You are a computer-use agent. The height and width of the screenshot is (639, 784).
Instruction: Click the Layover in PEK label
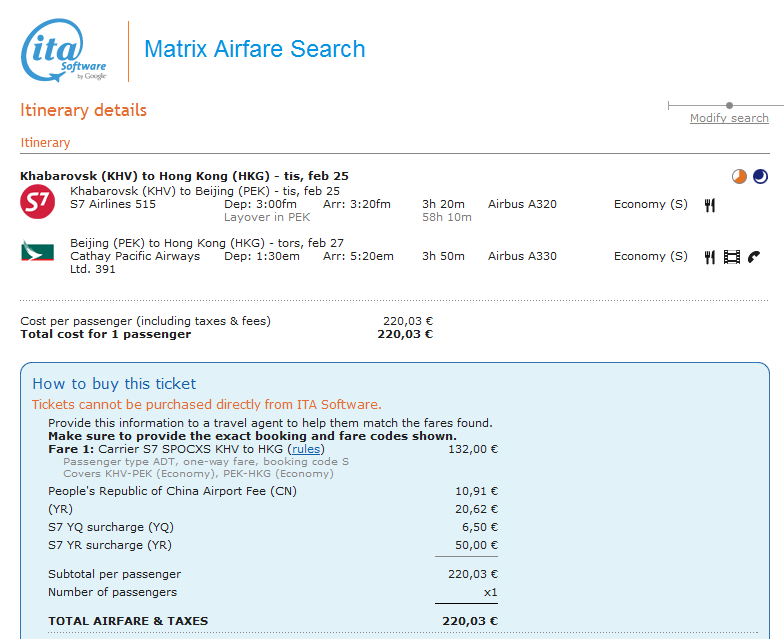tap(267, 217)
